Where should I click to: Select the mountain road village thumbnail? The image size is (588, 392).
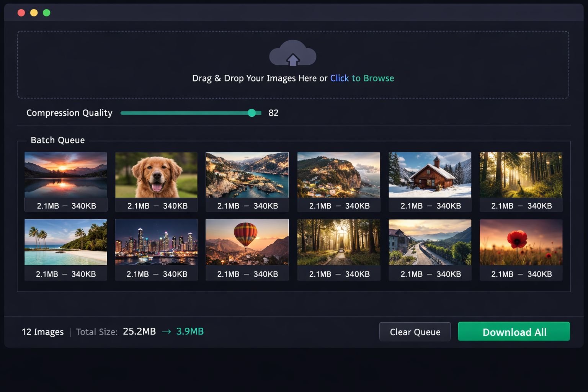430,242
